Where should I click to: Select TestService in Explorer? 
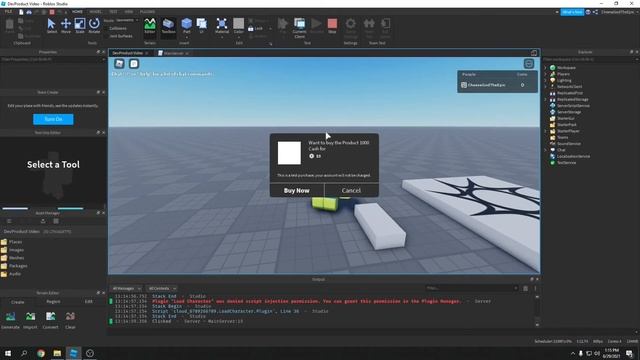567,162
